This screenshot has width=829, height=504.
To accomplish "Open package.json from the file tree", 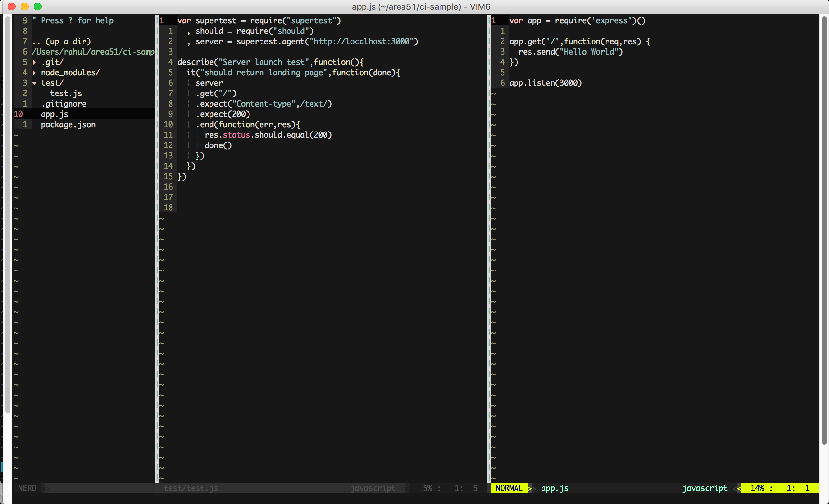I will [68, 124].
